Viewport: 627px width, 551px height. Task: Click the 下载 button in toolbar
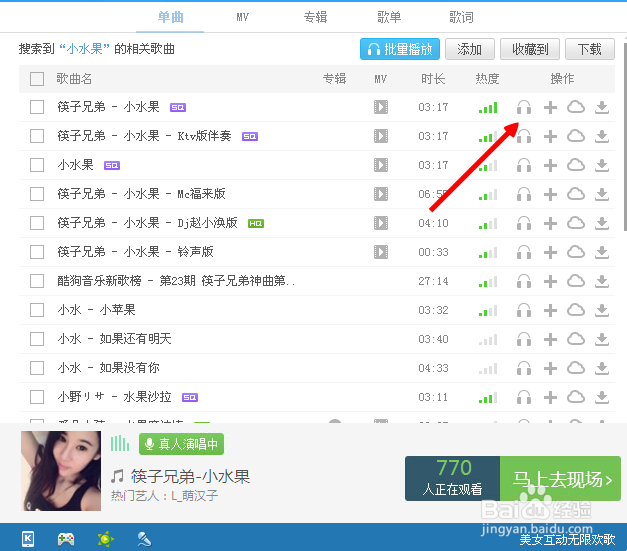tap(590, 49)
